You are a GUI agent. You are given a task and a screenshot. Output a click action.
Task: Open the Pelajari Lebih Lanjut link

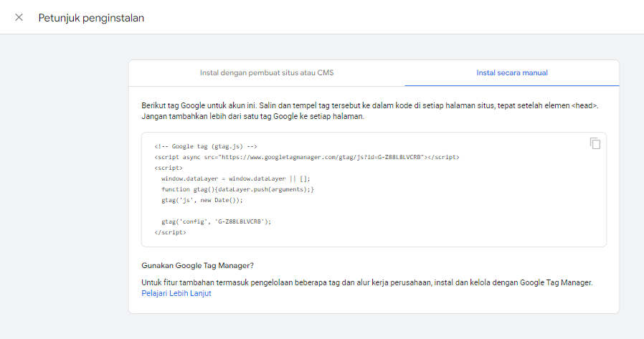pos(176,293)
